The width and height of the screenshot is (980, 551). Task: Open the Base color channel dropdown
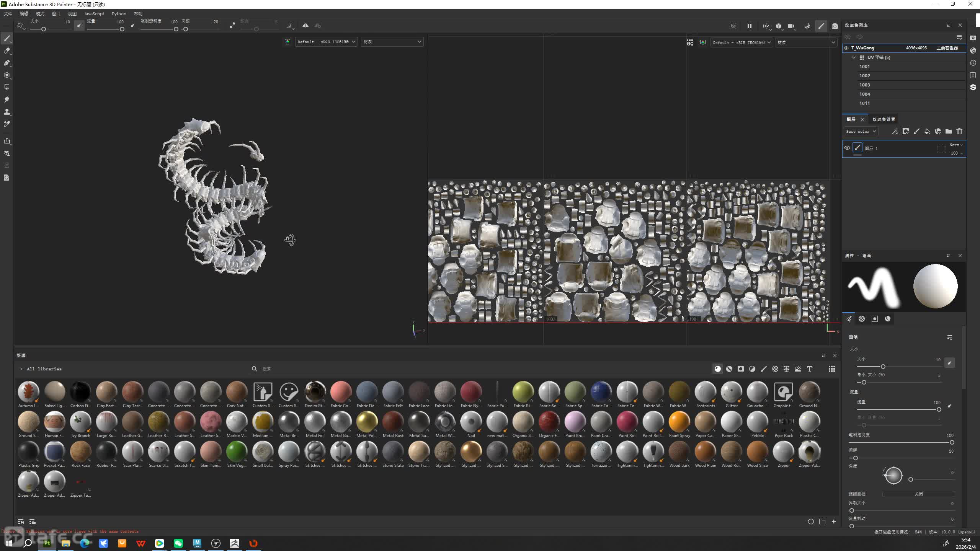pyautogui.click(x=861, y=131)
